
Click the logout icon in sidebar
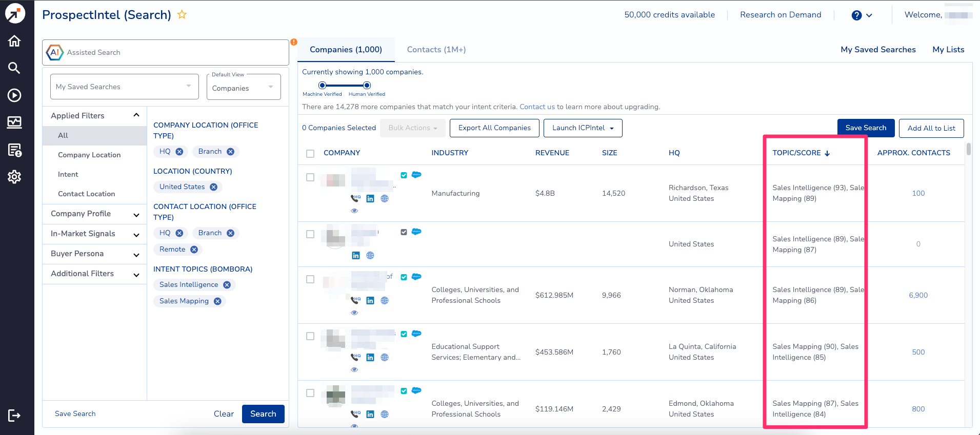tap(14, 415)
